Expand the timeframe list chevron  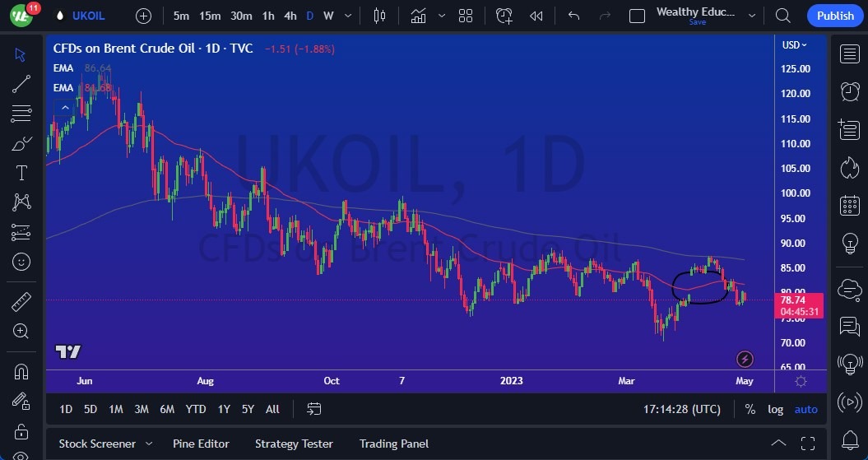click(x=348, y=16)
